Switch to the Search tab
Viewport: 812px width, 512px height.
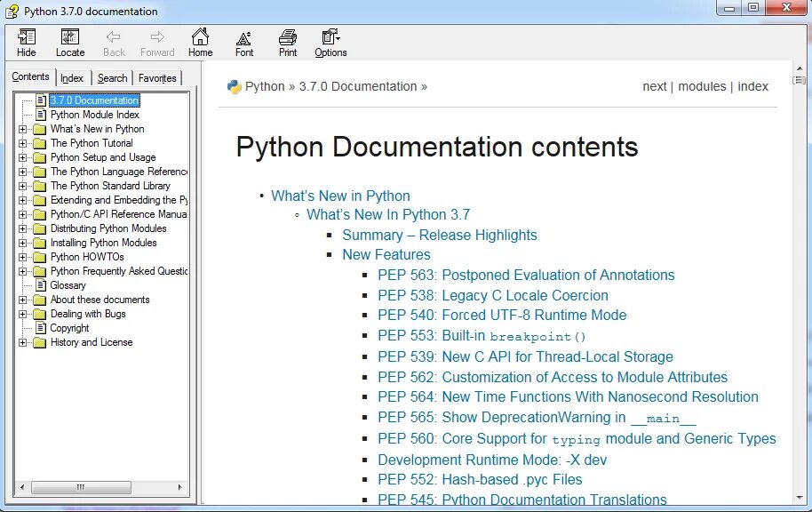[x=112, y=78]
